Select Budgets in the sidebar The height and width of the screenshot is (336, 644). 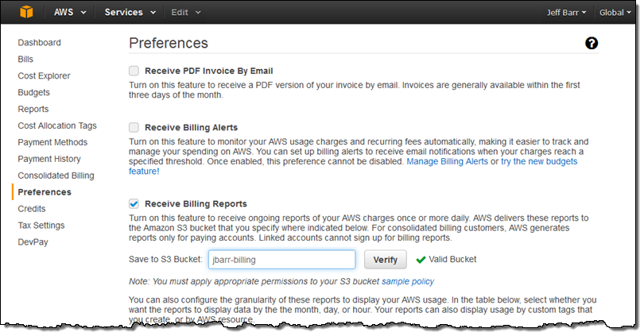coord(35,93)
